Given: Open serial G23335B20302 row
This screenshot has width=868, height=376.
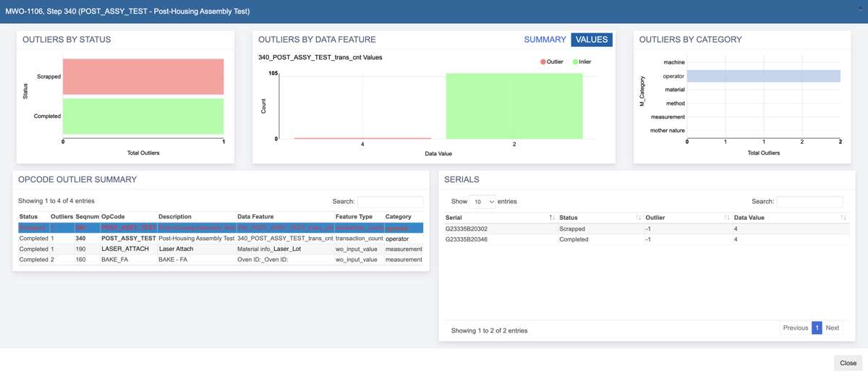Looking at the screenshot, I should tap(647, 228).
